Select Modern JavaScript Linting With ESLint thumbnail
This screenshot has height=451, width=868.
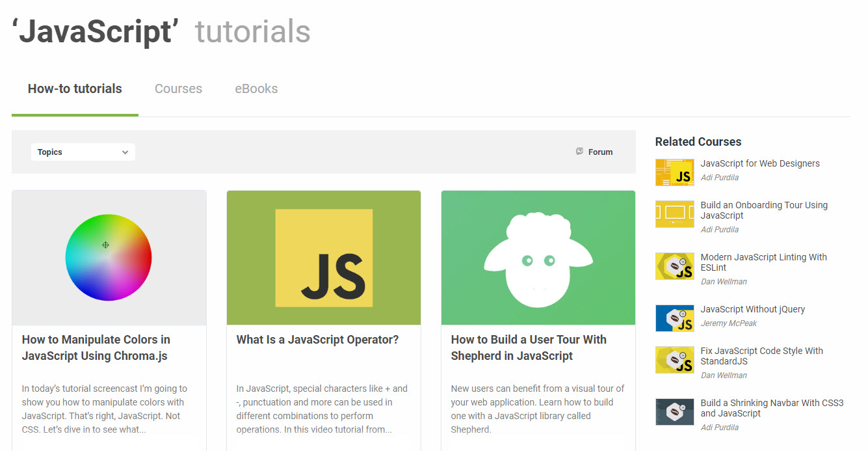pyautogui.click(x=674, y=266)
